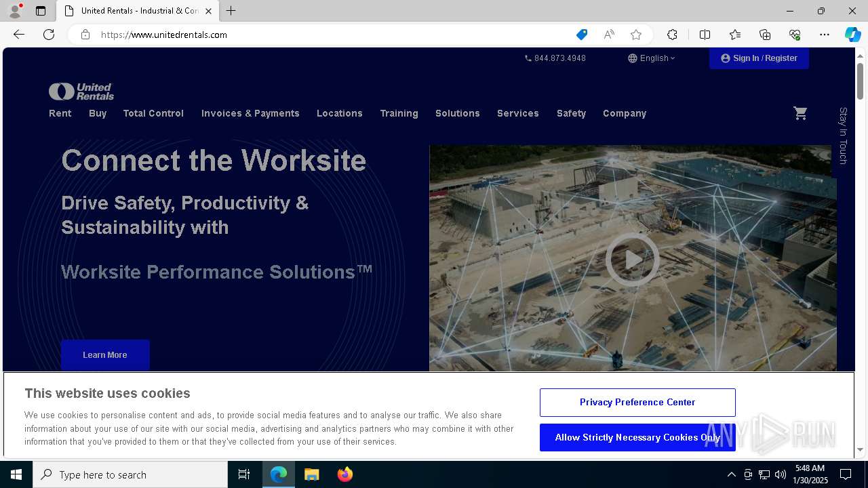Image resolution: width=868 pixels, height=488 pixels.
Task: Open Privacy Preference Center
Action: click(637, 403)
